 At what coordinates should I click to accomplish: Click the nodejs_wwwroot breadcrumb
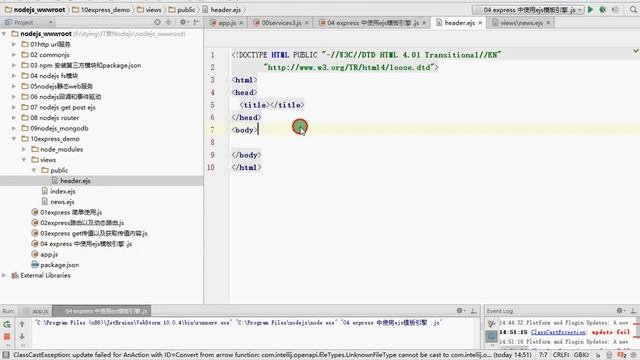35,9
